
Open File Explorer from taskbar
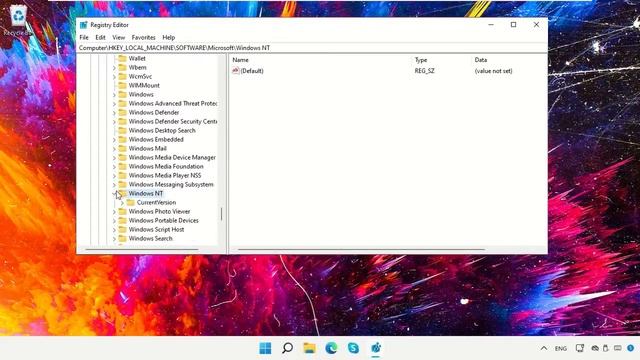(309, 348)
